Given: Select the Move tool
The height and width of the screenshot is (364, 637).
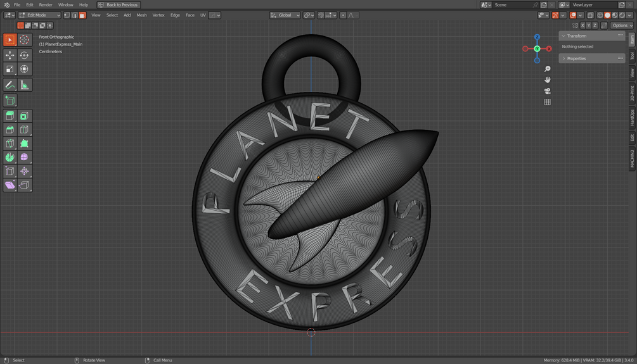Looking at the screenshot, I should (10, 55).
